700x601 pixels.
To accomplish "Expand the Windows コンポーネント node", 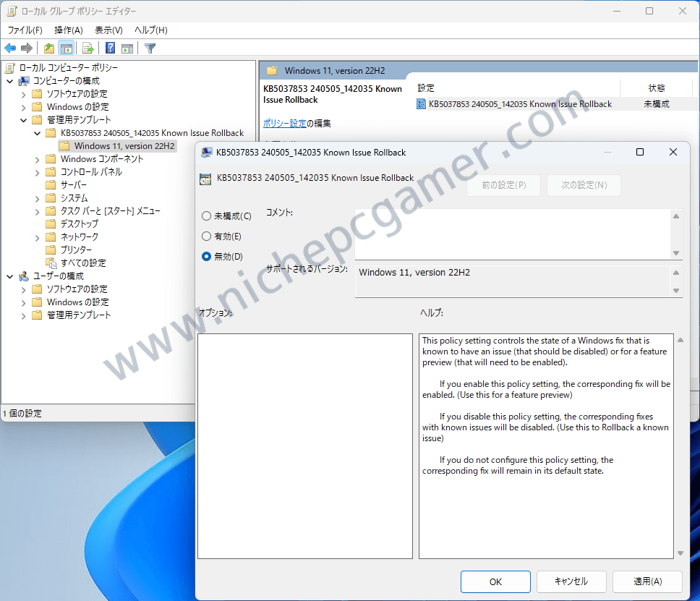I will 38,159.
